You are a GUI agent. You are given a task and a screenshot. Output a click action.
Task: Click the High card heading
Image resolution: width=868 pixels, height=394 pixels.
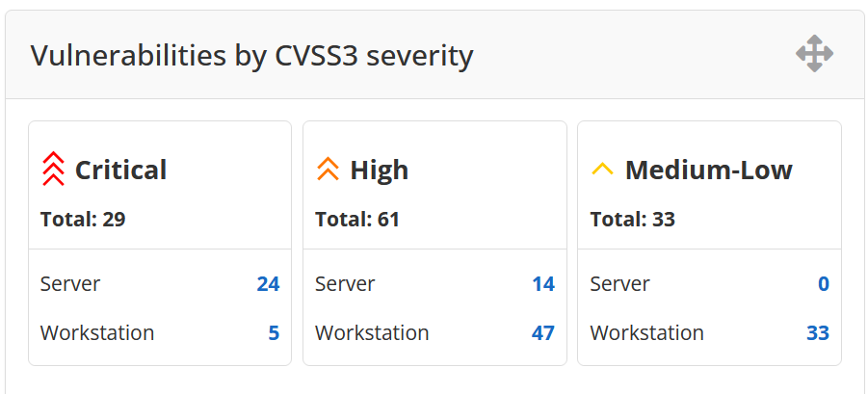379,171
